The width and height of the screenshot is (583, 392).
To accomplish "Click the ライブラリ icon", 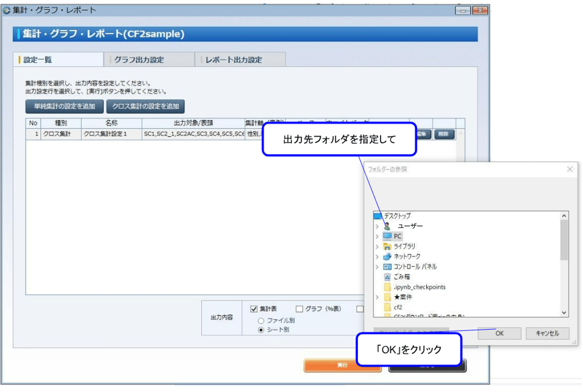I will [387, 246].
